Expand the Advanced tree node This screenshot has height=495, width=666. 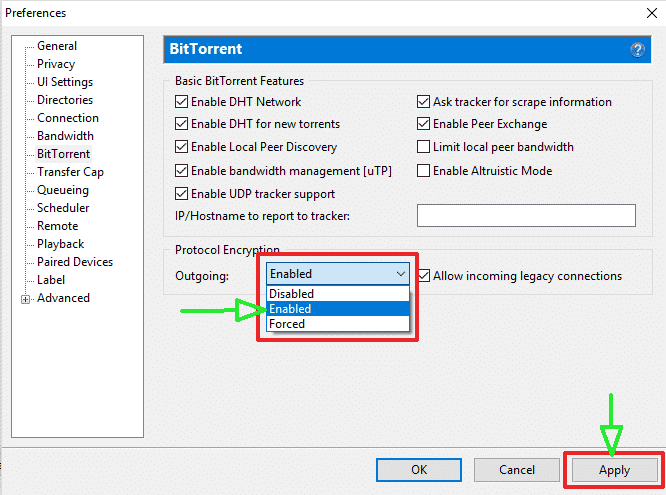(25, 300)
